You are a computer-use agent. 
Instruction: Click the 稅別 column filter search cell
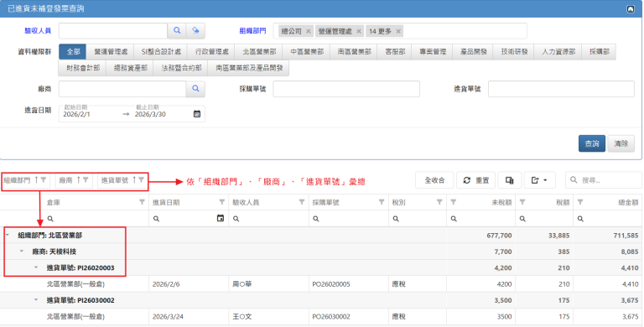(418, 219)
